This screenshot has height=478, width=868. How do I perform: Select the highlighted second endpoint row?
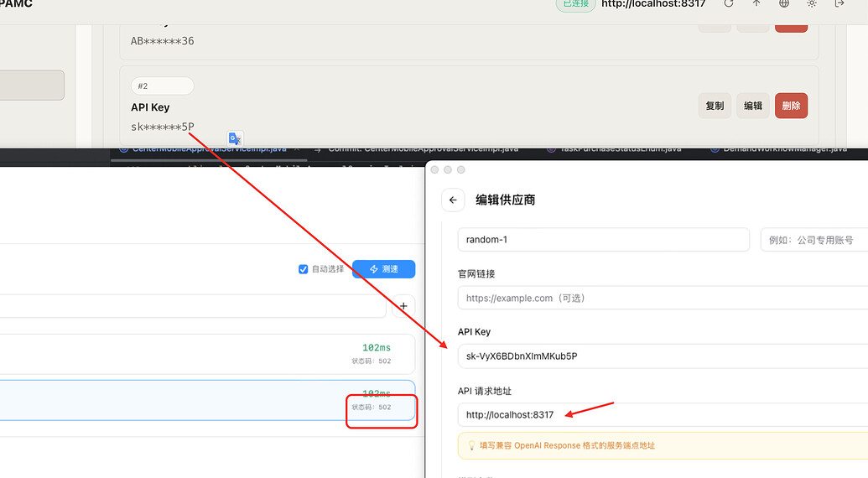click(207, 400)
